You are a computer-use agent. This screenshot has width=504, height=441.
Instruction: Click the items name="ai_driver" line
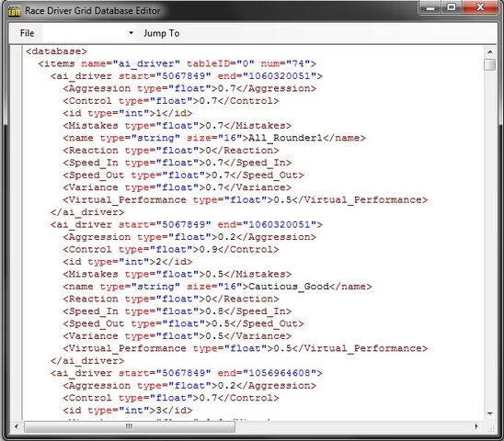(x=178, y=63)
